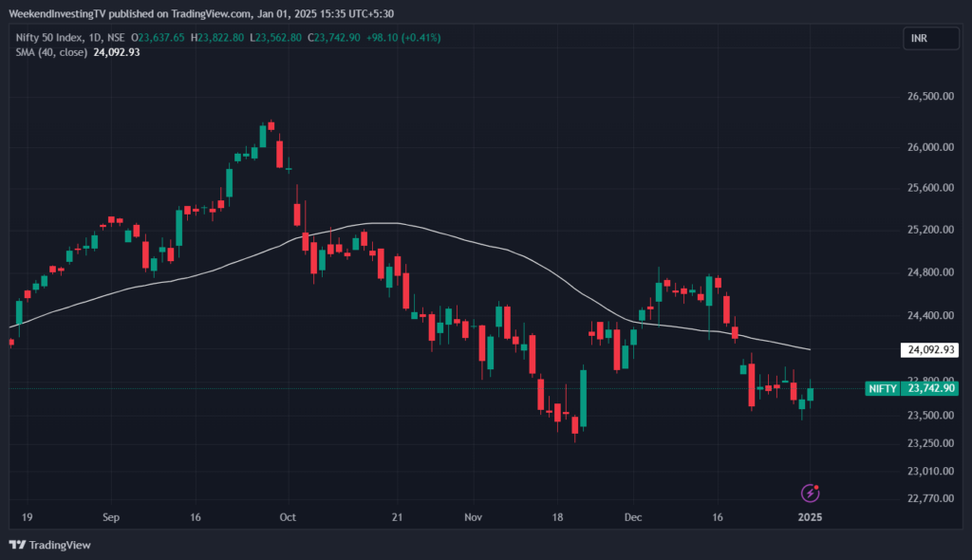The image size is (972, 560).
Task: Click the 19 date label on time axis
Action: 27,517
